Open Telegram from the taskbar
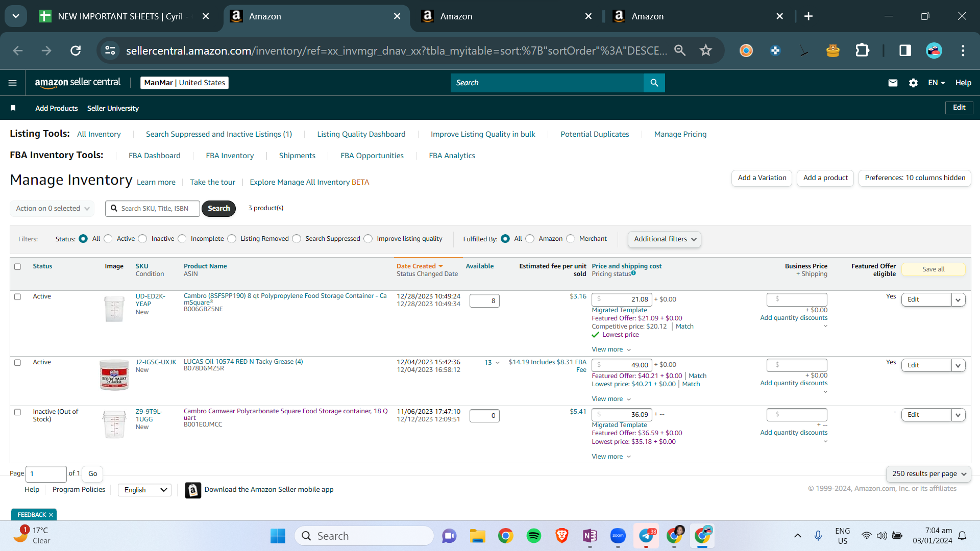Image resolution: width=980 pixels, height=551 pixels. (x=646, y=536)
